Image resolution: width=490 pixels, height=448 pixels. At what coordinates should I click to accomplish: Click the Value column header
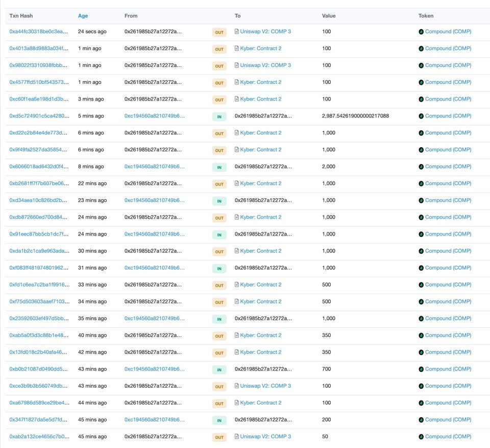pos(329,16)
